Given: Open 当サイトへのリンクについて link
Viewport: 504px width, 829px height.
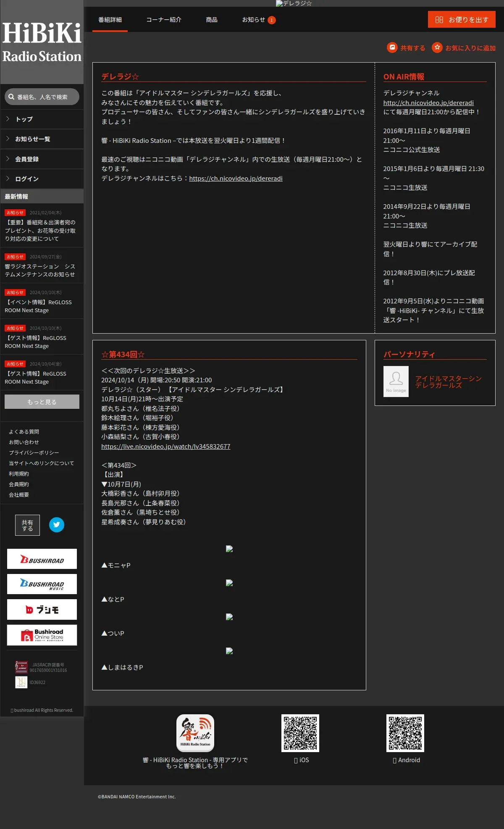Looking at the screenshot, I should pyautogui.click(x=42, y=463).
